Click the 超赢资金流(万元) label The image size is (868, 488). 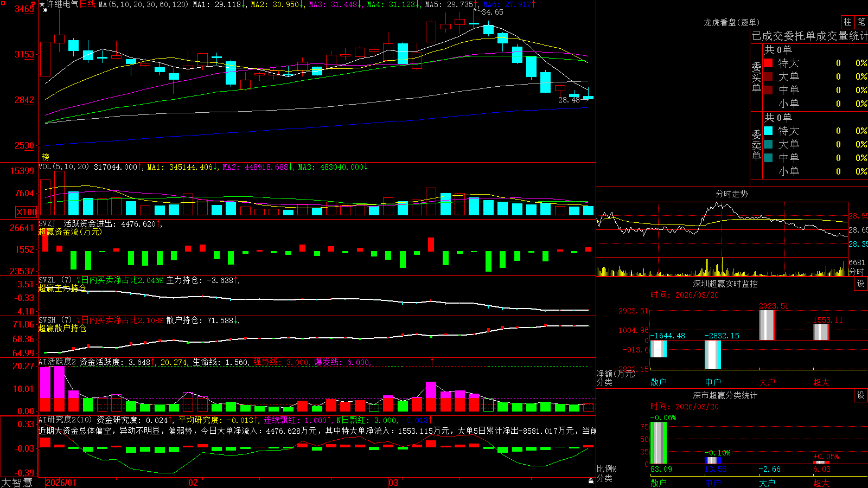70,232
